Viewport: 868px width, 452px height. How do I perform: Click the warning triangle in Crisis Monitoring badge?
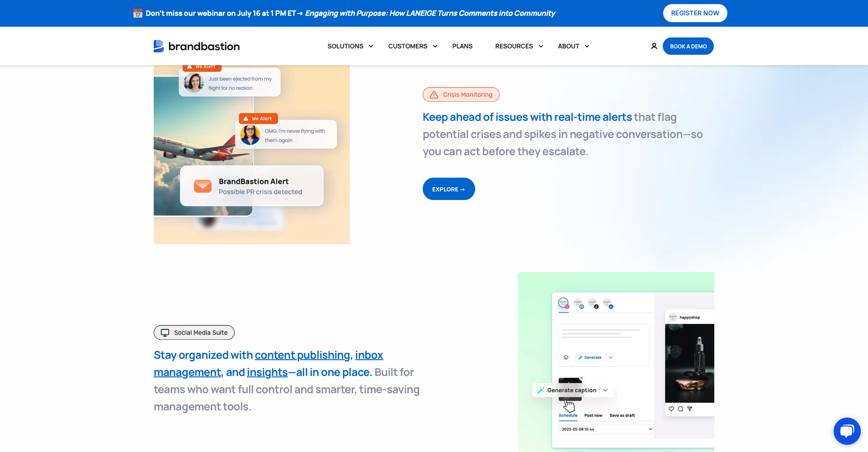click(434, 95)
